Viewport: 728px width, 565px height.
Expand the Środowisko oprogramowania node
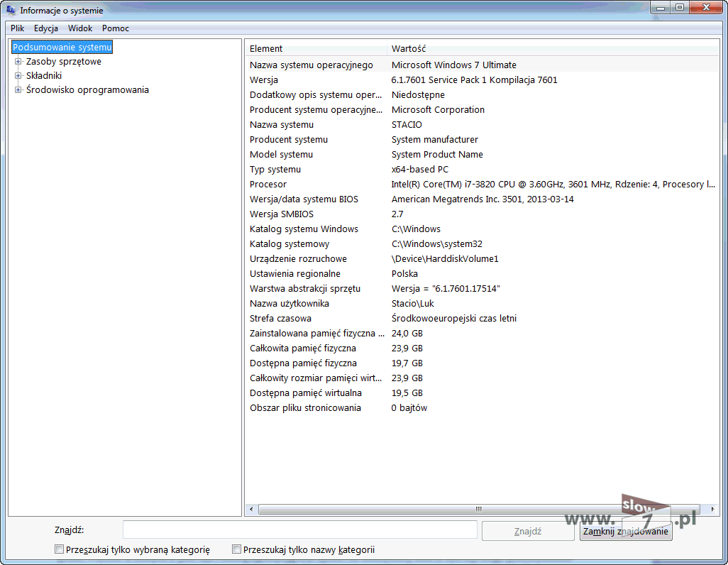[x=18, y=90]
